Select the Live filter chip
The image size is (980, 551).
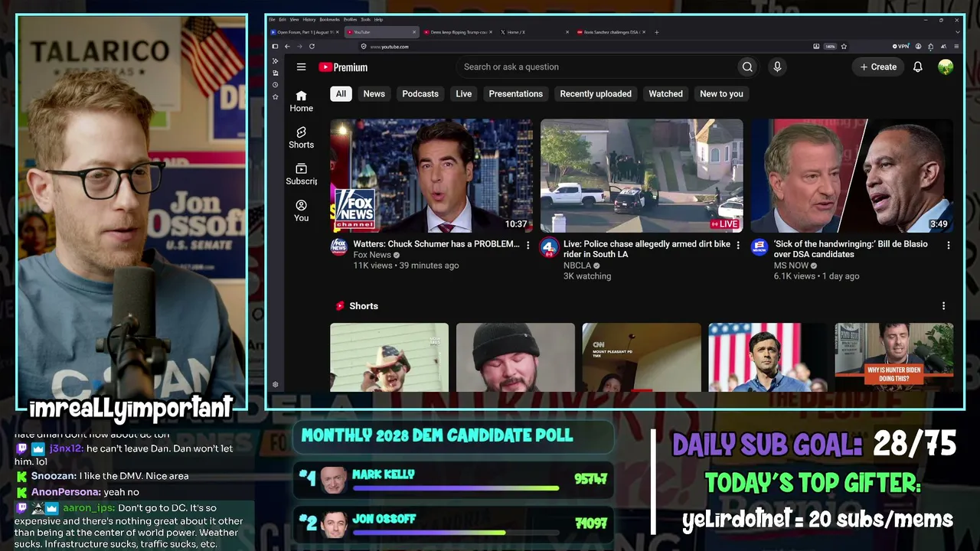[x=464, y=94]
